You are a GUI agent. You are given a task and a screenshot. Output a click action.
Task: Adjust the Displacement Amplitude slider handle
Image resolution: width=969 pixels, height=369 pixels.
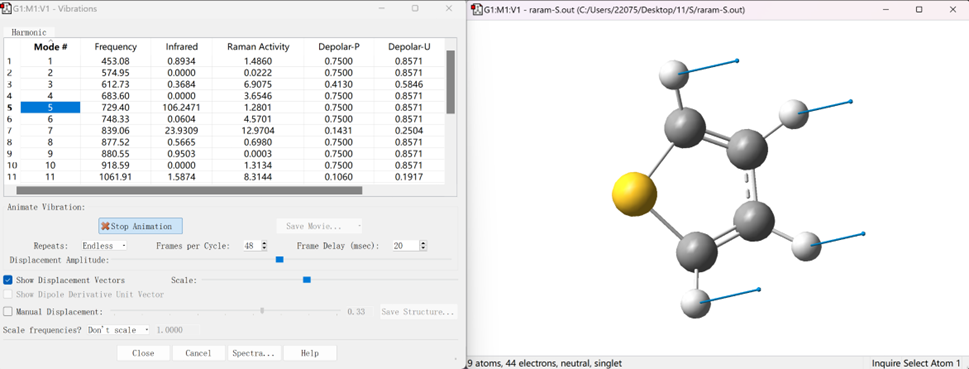pos(279,260)
